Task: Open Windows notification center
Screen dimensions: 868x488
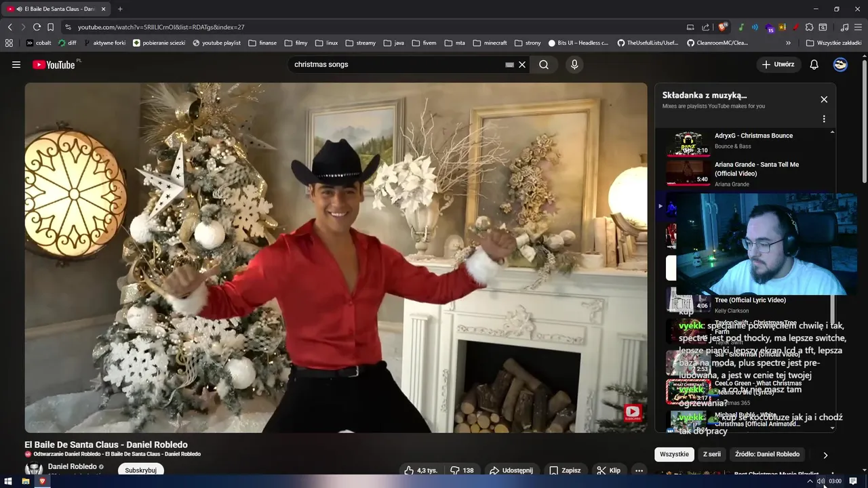Action: pyautogui.click(x=853, y=481)
